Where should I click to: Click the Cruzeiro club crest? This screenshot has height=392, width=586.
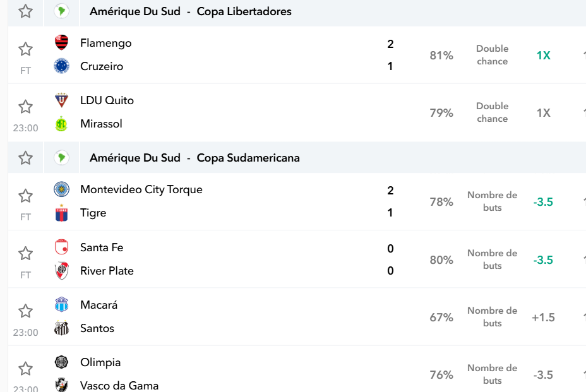[62, 66]
